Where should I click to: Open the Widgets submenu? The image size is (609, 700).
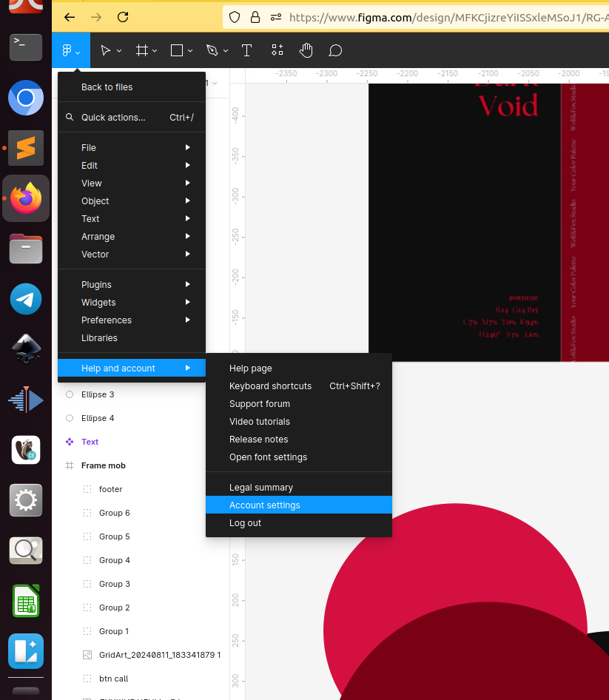coord(132,303)
